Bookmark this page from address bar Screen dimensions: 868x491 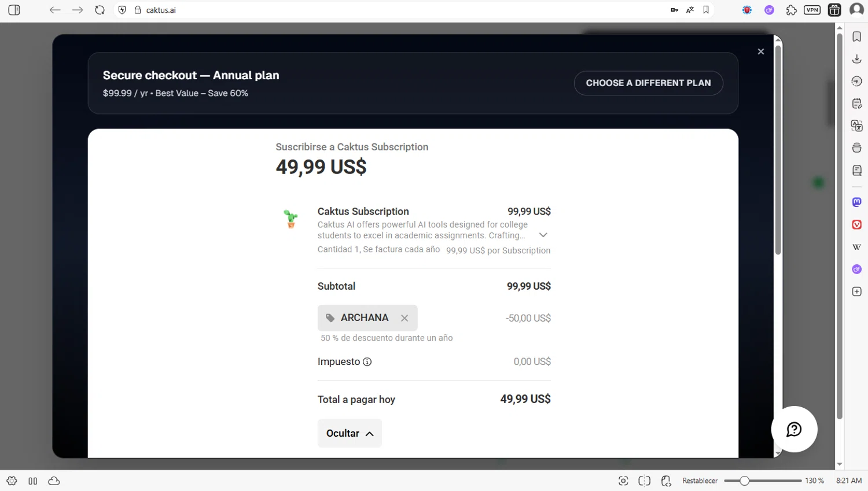coord(706,10)
